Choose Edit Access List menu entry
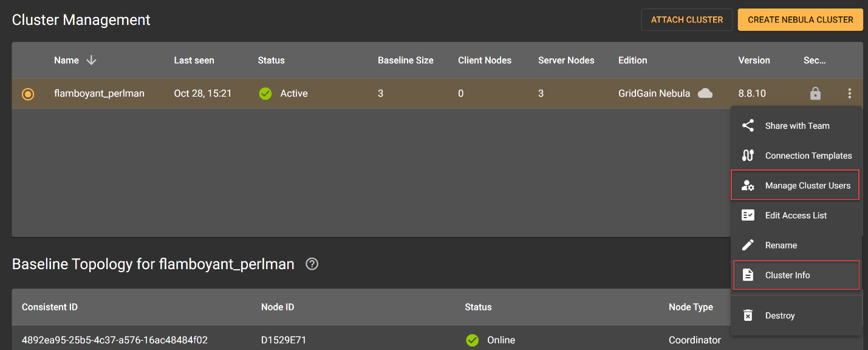Image resolution: width=868 pixels, height=350 pixels. [x=796, y=215]
